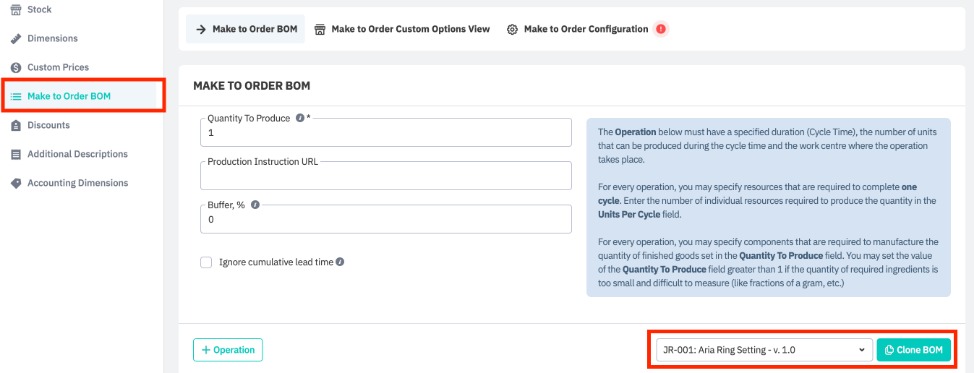Click the Discounts bag icon
This screenshot has height=373, width=974.
(x=16, y=125)
